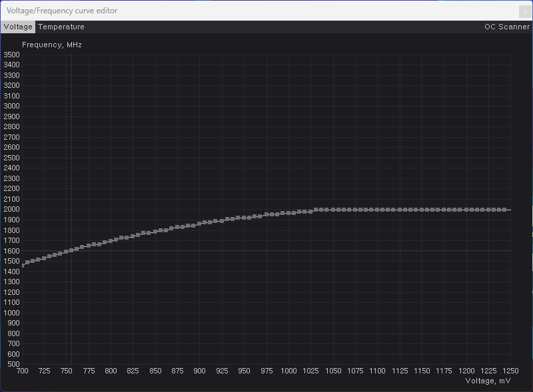Switch to the Voltage tab
Viewport: 533px width, 392px height.
[x=18, y=27]
